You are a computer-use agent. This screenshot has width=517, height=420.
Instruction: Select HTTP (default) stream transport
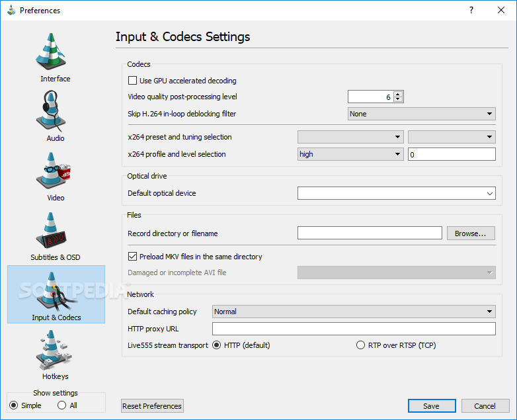click(216, 345)
